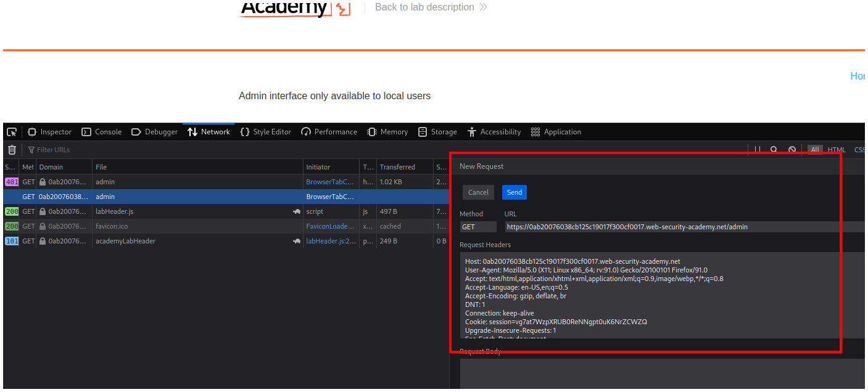Viewport: 868px width, 392px height.
Task: Pause network recording
Action: click(x=757, y=150)
